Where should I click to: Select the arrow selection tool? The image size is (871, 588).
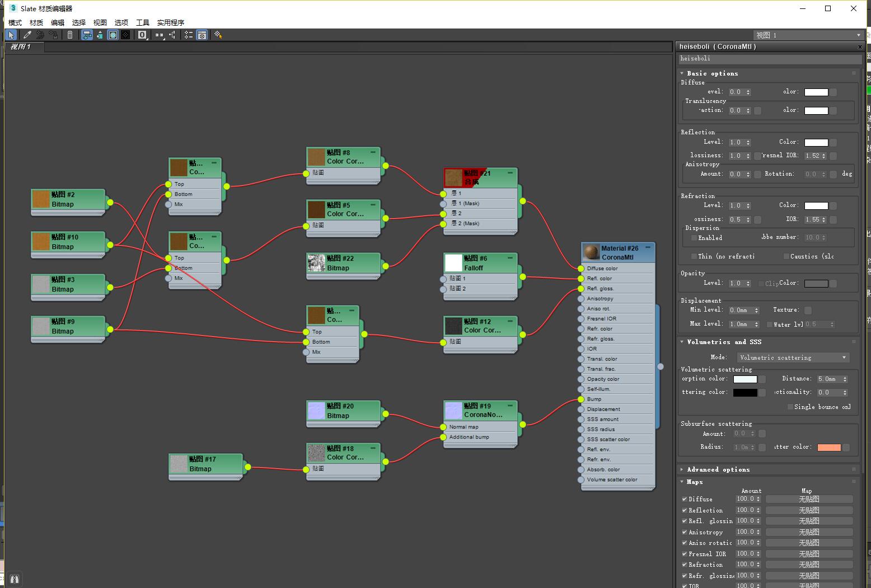point(11,35)
